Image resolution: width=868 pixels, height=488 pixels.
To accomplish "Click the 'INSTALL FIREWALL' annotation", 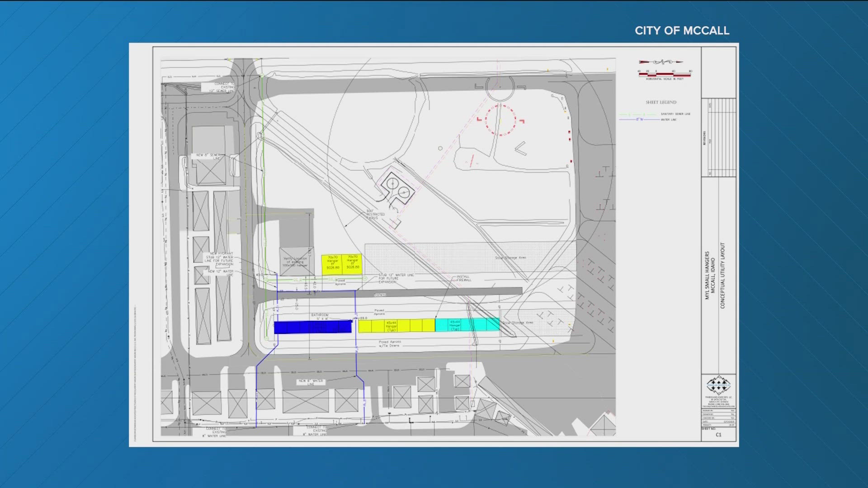I will [x=463, y=278].
